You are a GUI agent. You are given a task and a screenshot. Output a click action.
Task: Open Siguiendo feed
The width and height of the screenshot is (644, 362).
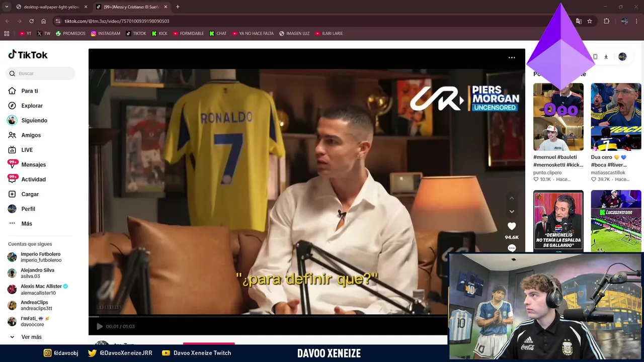point(34,121)
